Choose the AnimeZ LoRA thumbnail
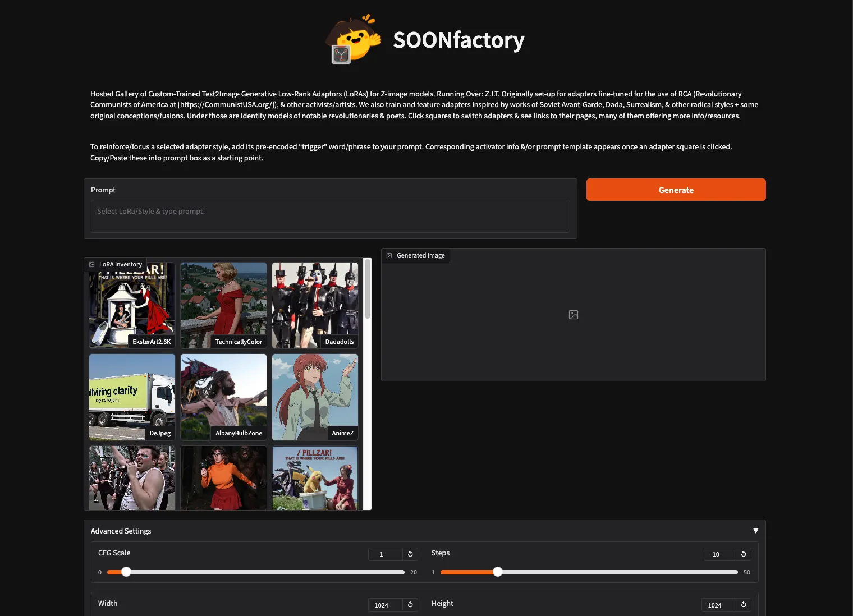The width and height of the screenshot is (853, 616). point(315,397)
